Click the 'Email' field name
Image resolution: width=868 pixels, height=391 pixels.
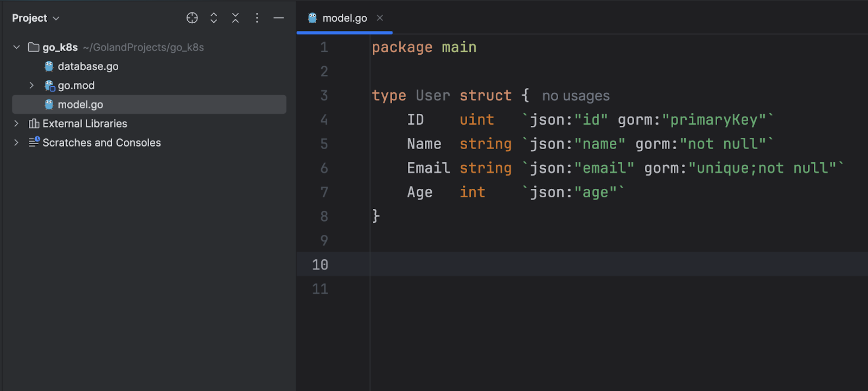429,168
